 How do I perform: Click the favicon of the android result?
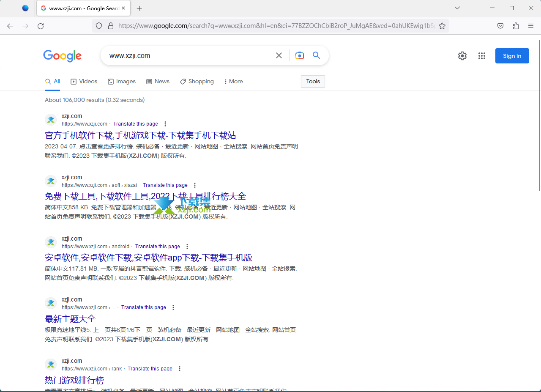(x=51, y=242)
